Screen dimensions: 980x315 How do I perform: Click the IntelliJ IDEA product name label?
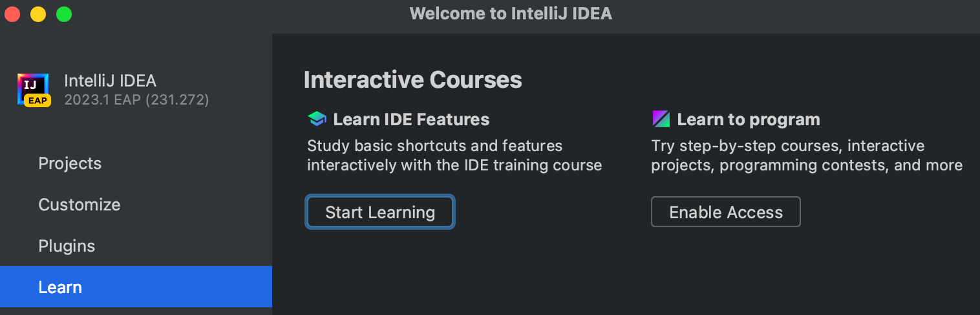click(110, 81)
